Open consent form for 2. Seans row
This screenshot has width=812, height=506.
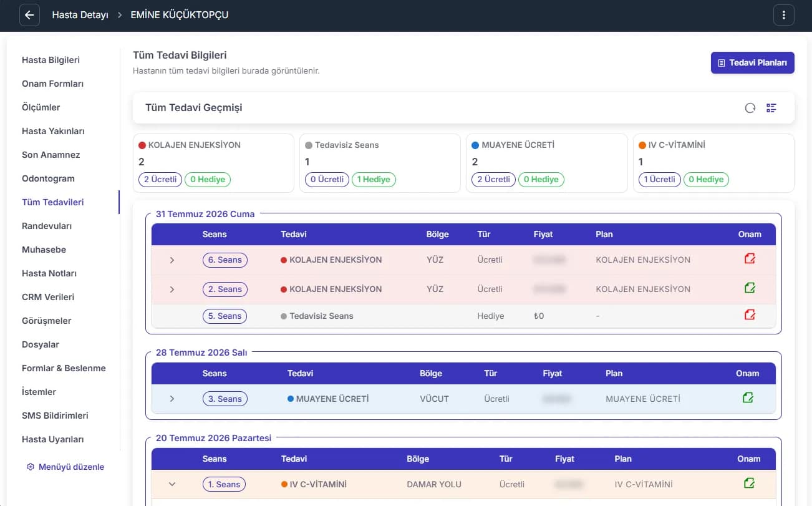750,288
